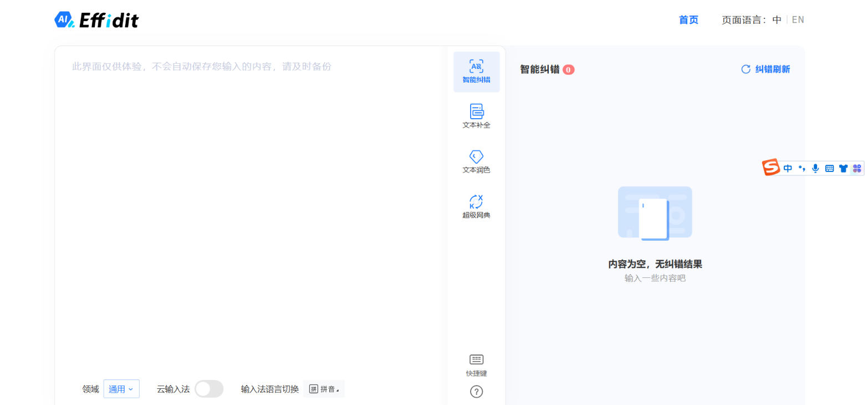
Task: Toggle punctuation mode on Sogou toolbar
Action: pyautogui.click(x=802, y=168)
